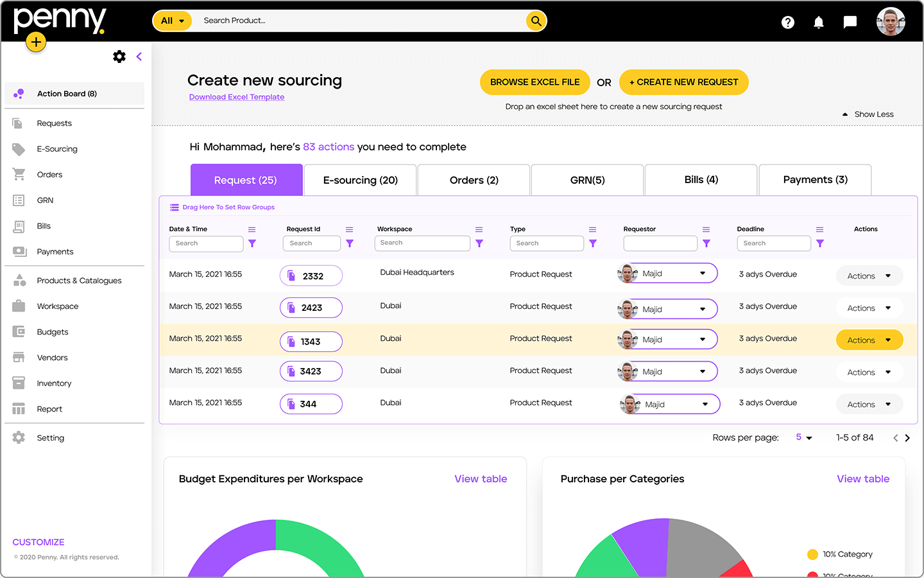This screenshot has height=578, width=924.
Task: Open the All search category dropdown
Action: pyautogui.click(x=173, y=21)
